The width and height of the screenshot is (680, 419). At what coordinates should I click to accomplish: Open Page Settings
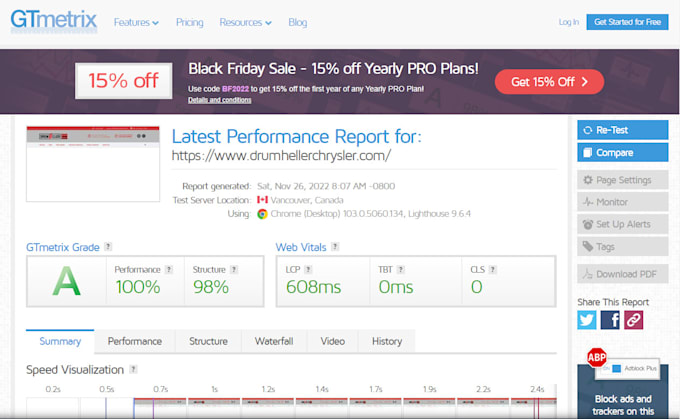pyautogui.click(x=622, y=180)
